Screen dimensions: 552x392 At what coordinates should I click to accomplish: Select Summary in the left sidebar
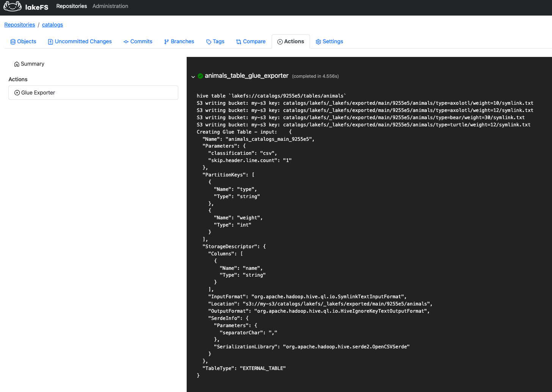32,64
